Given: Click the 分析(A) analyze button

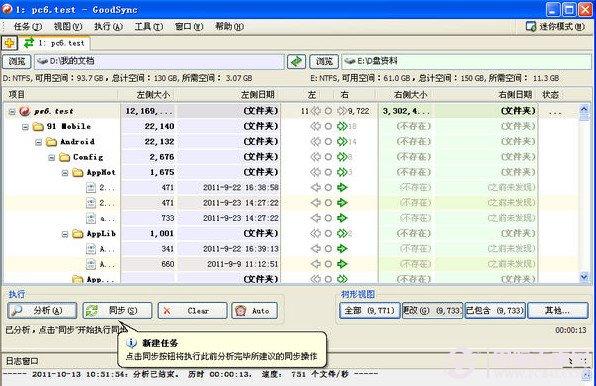Looking at the screenshot, I should [42, 310].
